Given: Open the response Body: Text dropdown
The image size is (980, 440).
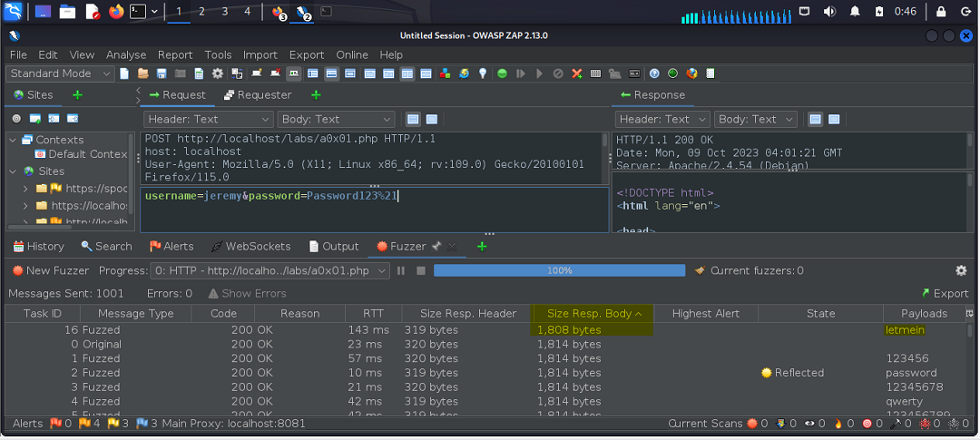Looking at the screenshot, I should pyautogui.click(x=756, y=119).
